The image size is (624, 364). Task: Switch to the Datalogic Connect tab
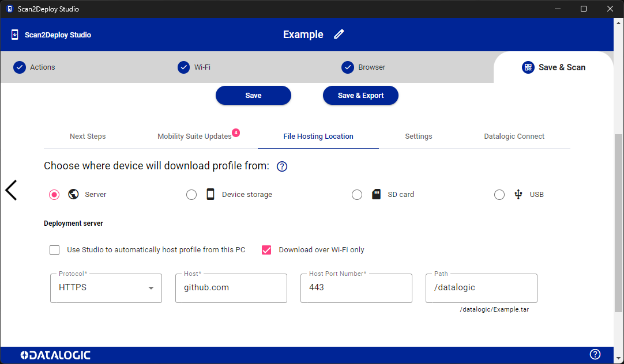514,136
